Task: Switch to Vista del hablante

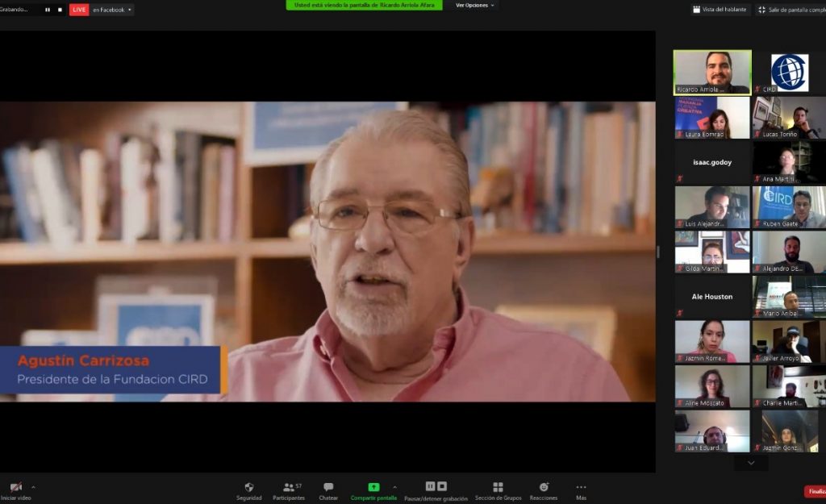Action: tap(720, 10)
